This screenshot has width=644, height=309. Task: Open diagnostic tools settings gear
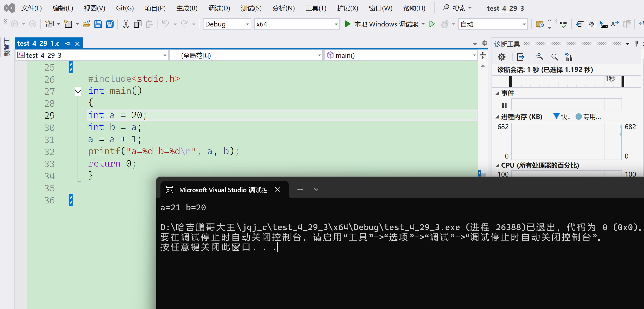coord(501,57)
